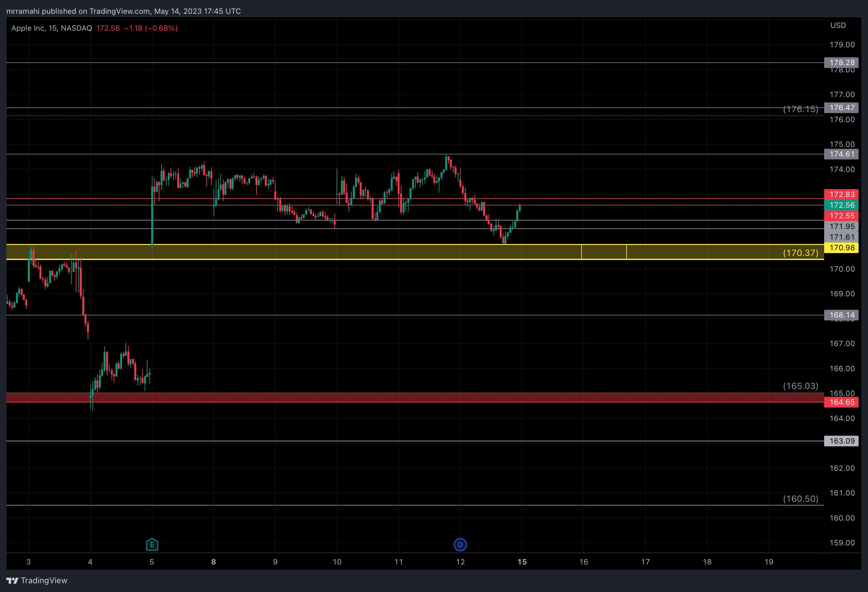Image resolution: width=868 pixels, height=592 pixels.
Task: Click the red 164.65 price label
Action: click(x=841, y=402)
